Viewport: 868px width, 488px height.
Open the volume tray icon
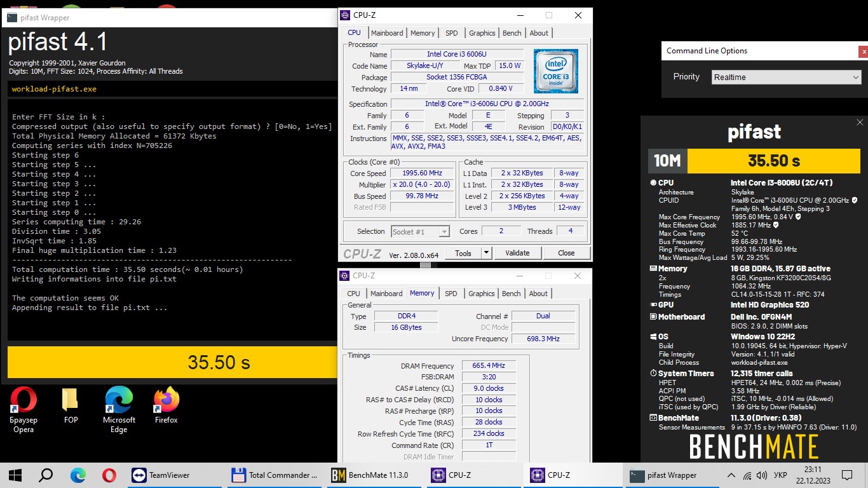[x=761, y=475]
